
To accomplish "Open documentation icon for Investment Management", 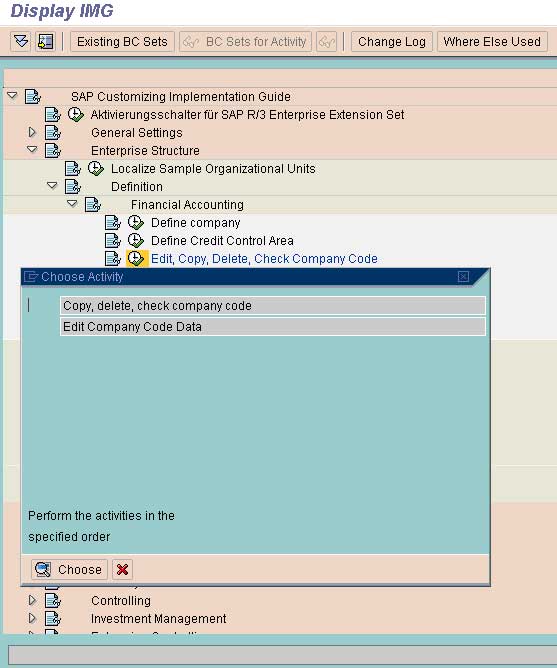I will [x=53, y=619].
